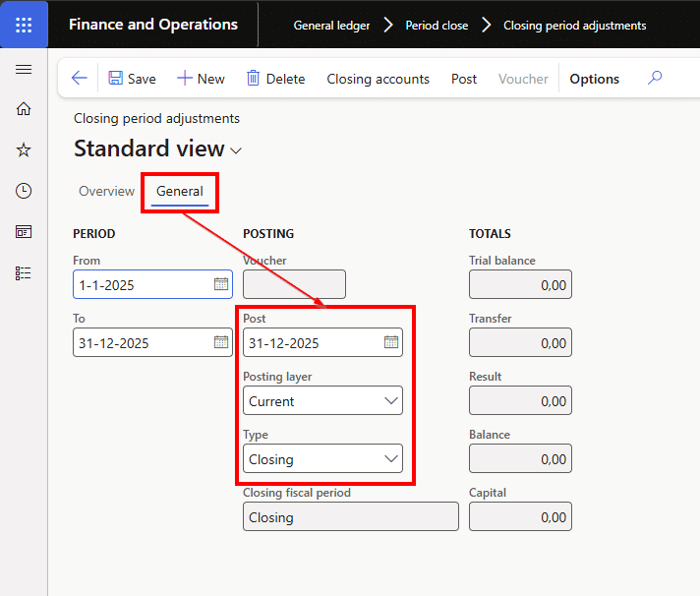
Task: Open calendar picker for Post date
Action: (391, 342)
